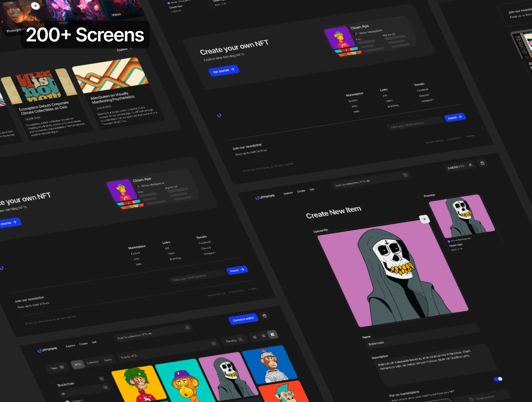This screenshot has width=532, height=402.
Task: Click ultrarare logo in Create New Item page
Action: (x=265, y=197)
